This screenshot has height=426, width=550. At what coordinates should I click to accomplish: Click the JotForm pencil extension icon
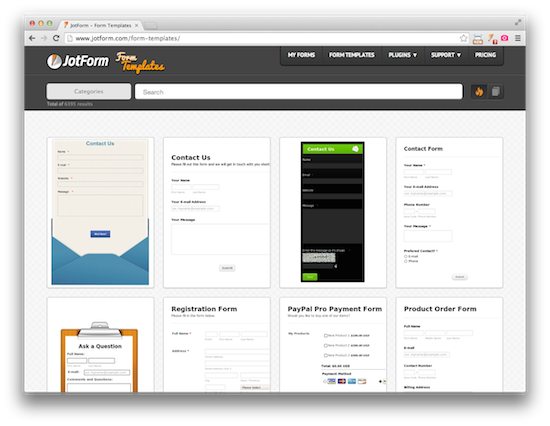click(492, 39)
